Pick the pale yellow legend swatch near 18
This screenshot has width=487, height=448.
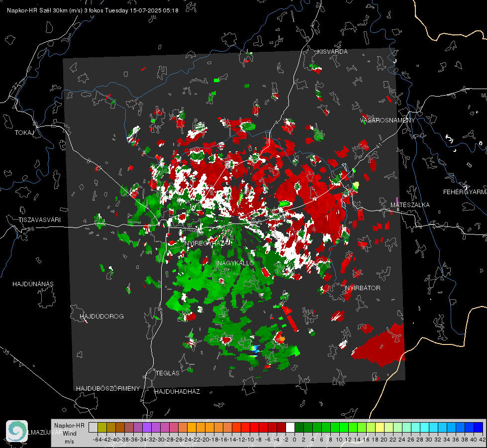tap(380, 427)
